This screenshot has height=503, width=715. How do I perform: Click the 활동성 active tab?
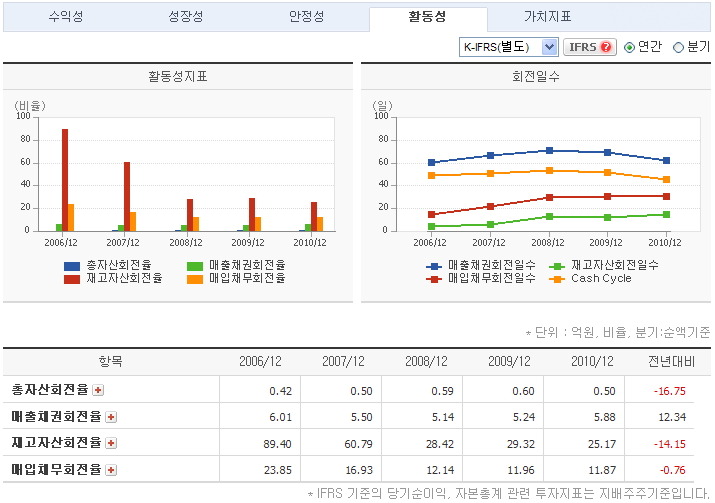point(428,17)
